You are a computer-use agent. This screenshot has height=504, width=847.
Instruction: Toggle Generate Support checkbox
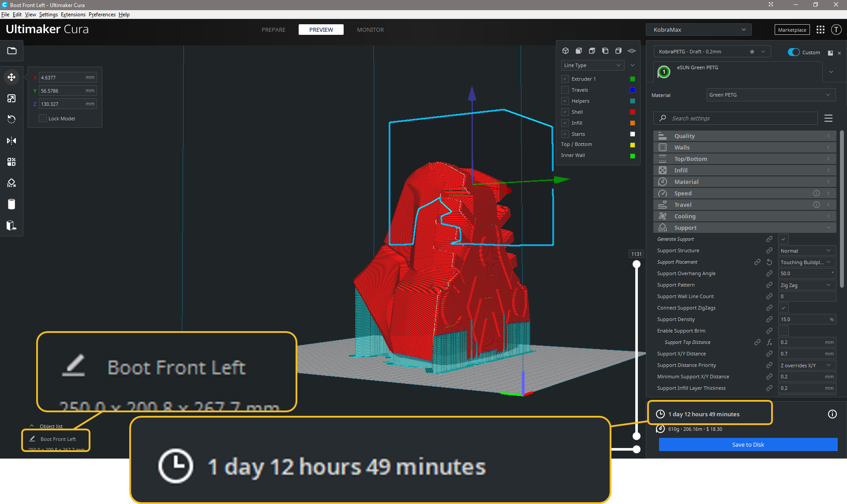tap(783, 239)
